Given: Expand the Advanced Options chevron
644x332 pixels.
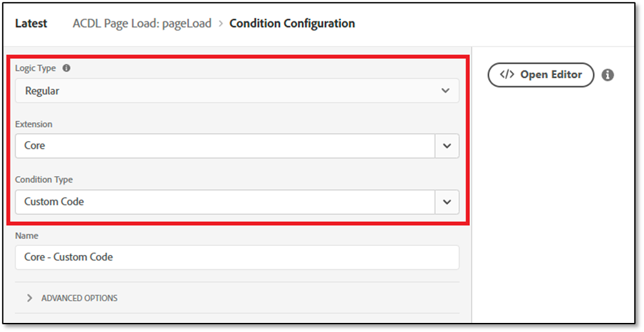Looking at the screenshot, I should (30, 298).
